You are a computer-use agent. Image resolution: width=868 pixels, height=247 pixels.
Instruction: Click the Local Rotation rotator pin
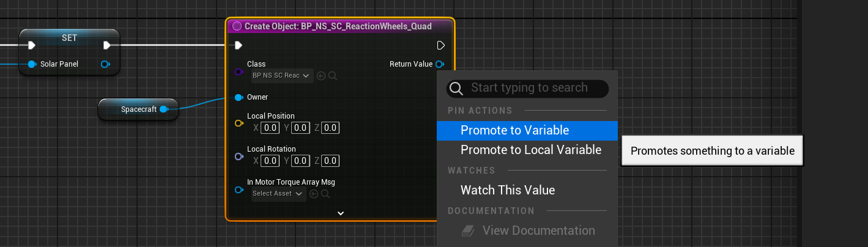pyautogui.click(x=239, y=157)
